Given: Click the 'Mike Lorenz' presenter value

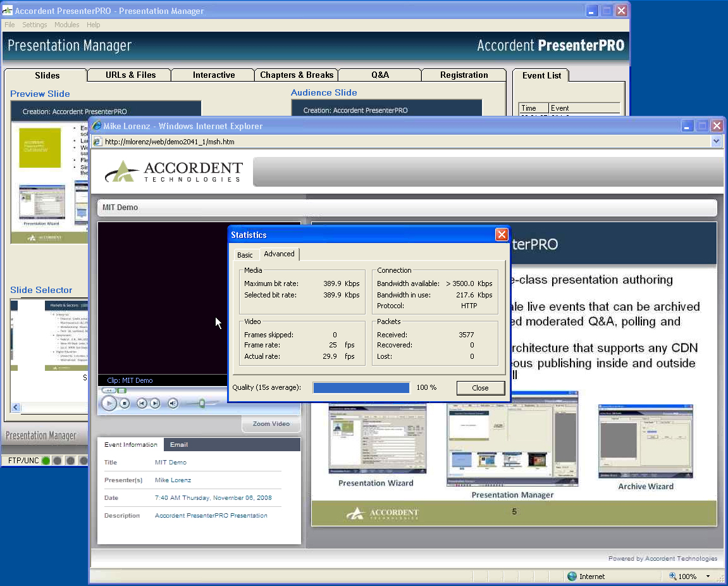Looking at the screenshot, I should coord(173,480).
